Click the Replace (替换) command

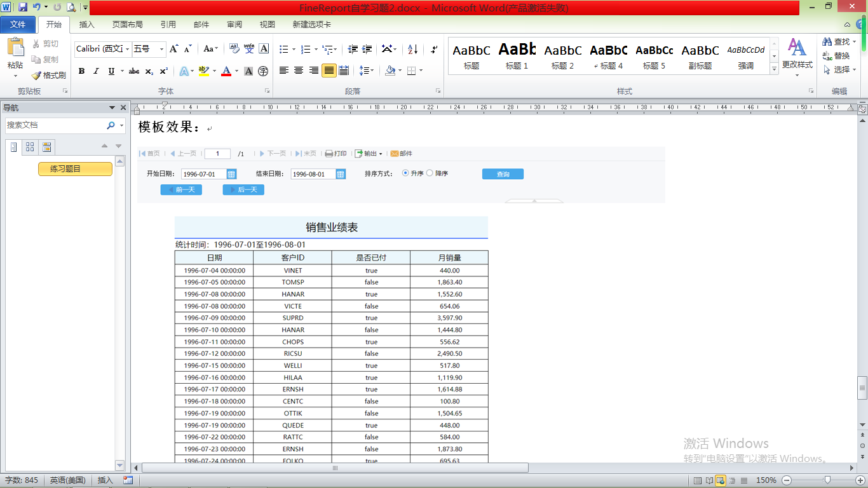click(836, 56)
